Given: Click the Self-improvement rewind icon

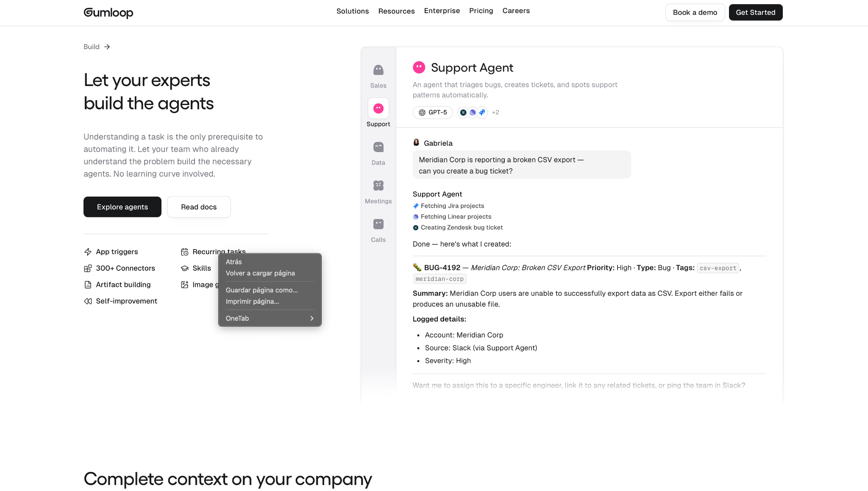Looking at the screenshot, I should [88, 301].
